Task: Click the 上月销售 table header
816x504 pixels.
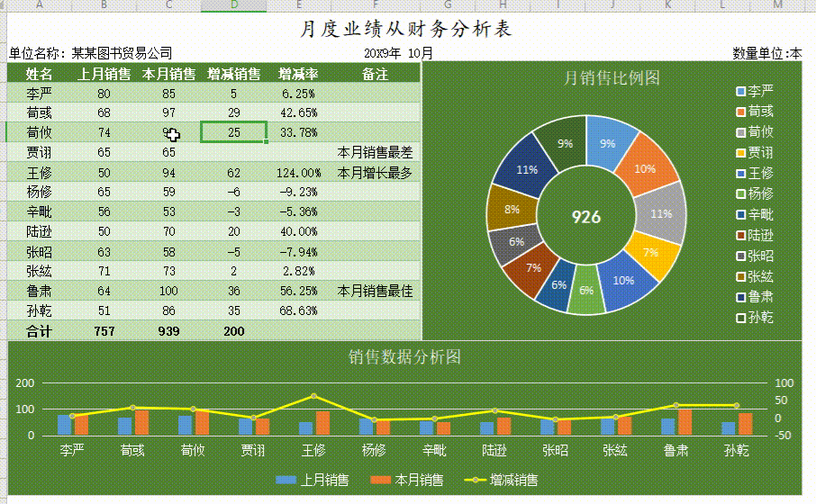Action: tap(104, 74)
